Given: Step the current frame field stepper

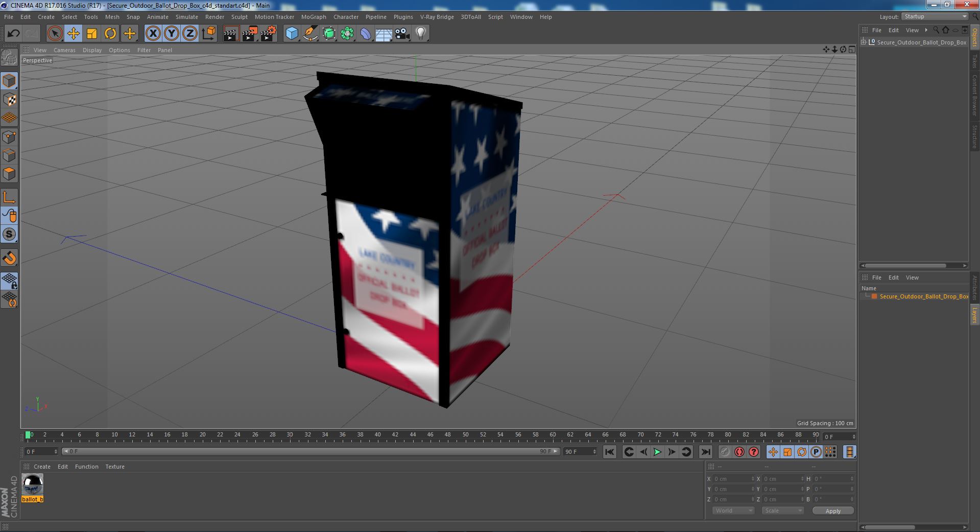Looking at the screenshot, I should pyautogui.click(x=853, y=437).
